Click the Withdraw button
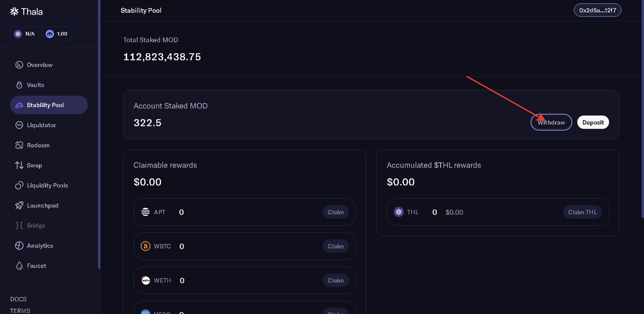The image size is (644, 314). [x=551, y=122]
